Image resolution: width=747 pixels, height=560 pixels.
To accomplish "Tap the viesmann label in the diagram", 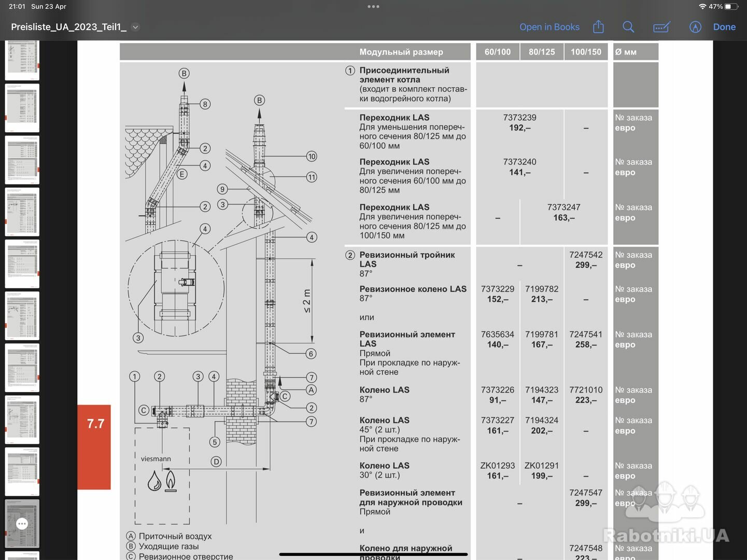I will [156, 459].
